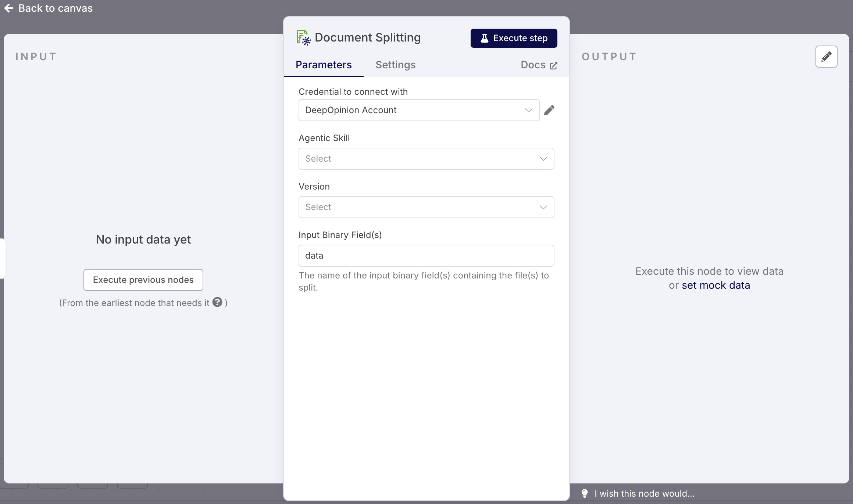The width and height of the screenshot is (853, 504).
Task: Click Execute previous nodes button
Action: pos(143,280)
